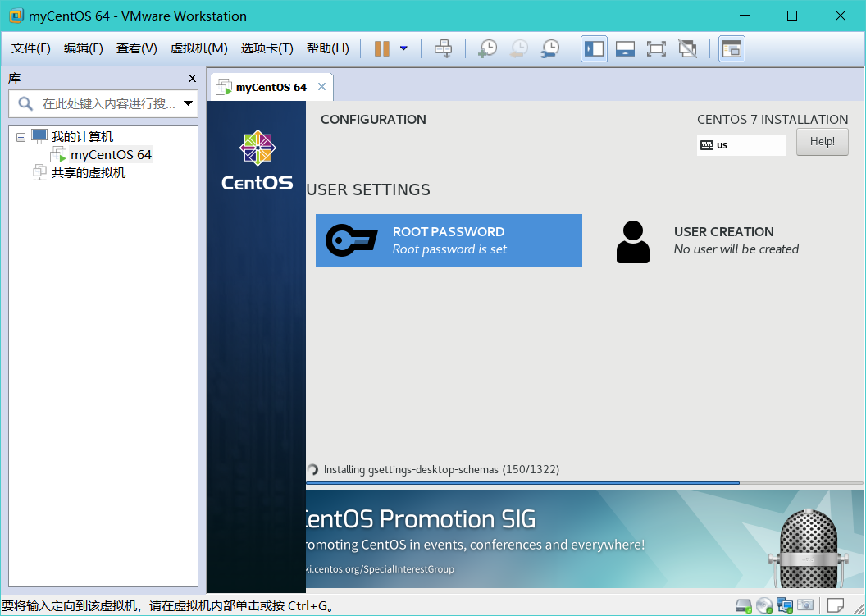Take a snapshot of the virtual machine

tap(487, 48)
